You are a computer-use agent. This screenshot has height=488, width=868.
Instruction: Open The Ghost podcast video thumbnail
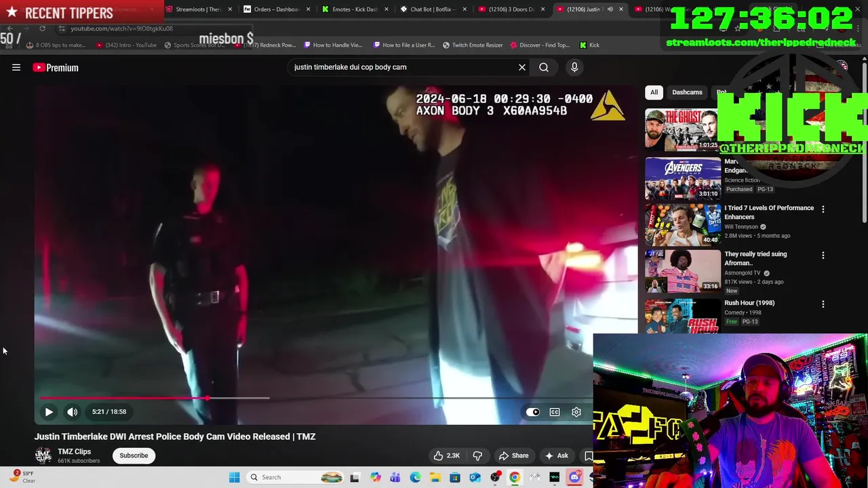(682, 129)
